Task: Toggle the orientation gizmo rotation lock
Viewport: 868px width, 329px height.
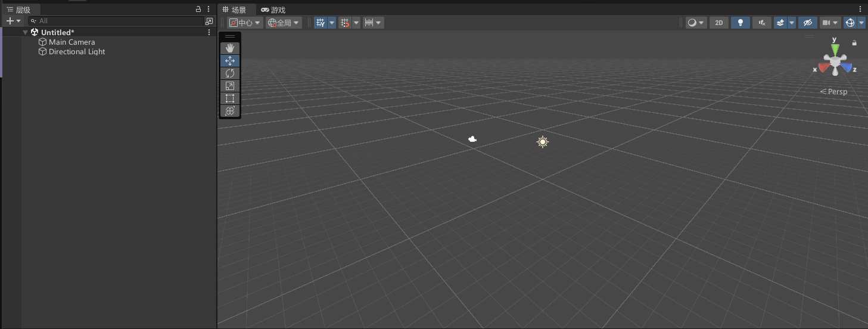Action: click(x=854, y=43)
